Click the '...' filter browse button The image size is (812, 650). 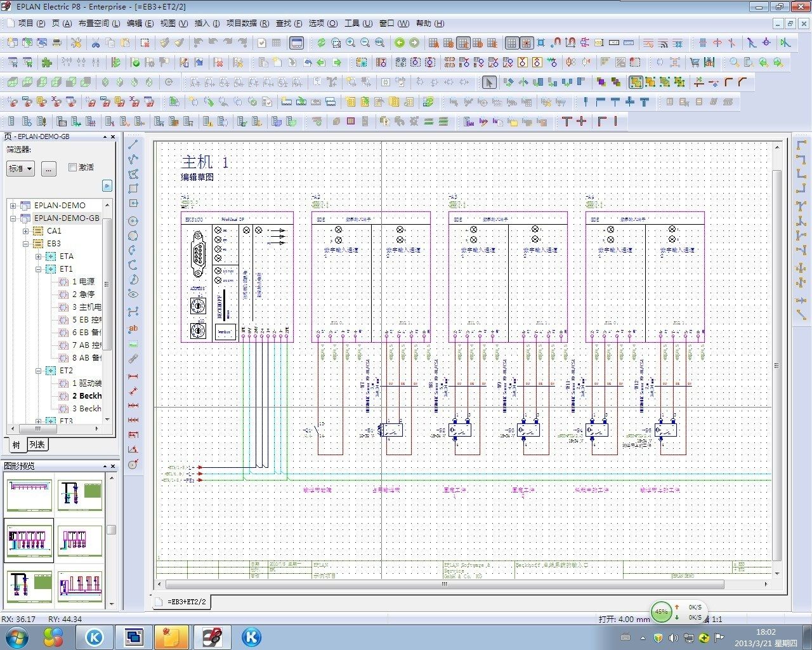(x=49, y=168)
